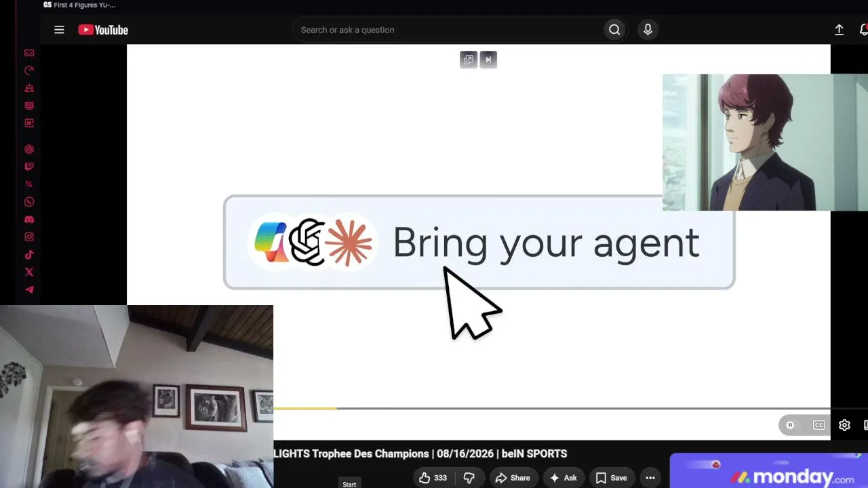Screen dimensions: 868x488
Task: Select the "First 4 Figures Yu-..." browser tab
Action: [x=79, y=5]
